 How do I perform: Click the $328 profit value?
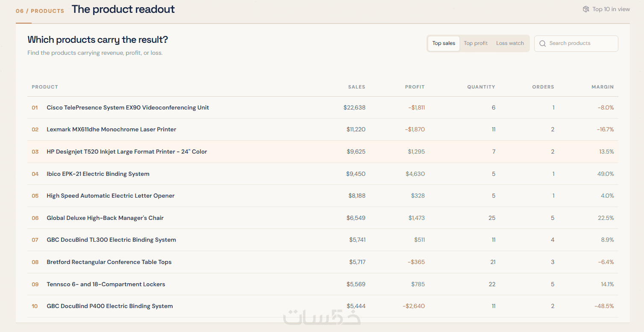pyautogui.click(x=418, y=196)
